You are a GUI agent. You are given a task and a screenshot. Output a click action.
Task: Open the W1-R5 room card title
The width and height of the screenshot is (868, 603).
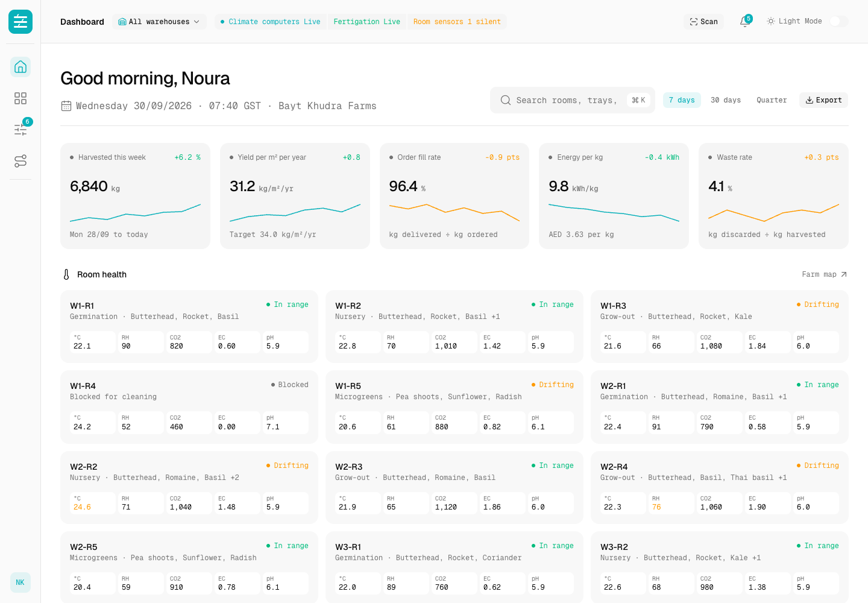click(348, 386)
